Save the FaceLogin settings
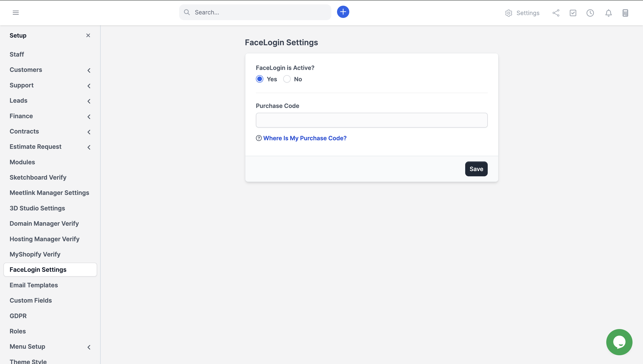 point(476,169)
